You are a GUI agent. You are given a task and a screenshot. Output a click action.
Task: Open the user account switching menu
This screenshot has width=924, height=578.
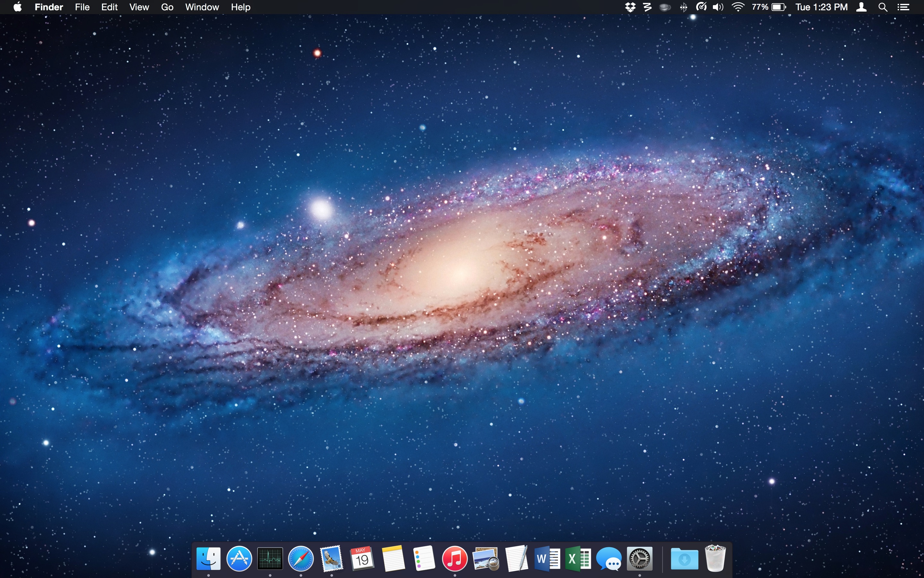[x=861, y=7]
